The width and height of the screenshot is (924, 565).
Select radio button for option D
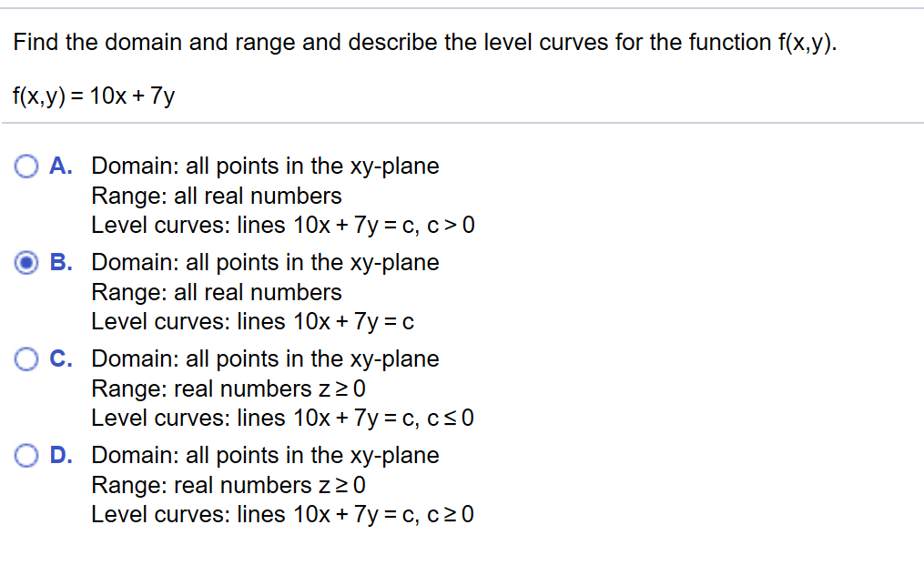[26, 455]
